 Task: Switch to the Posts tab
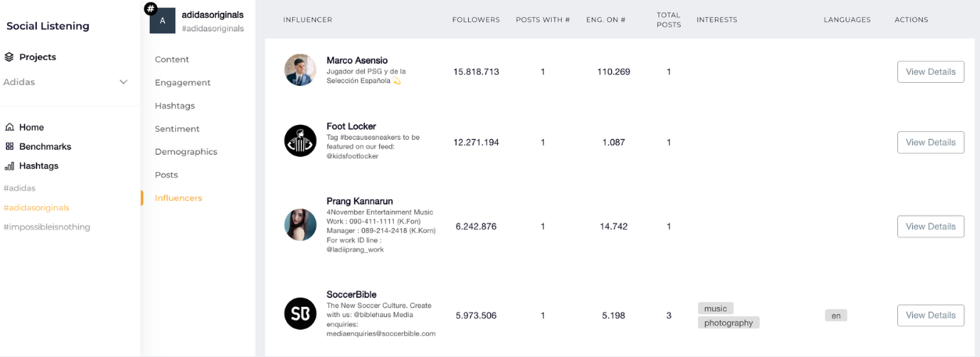[166, 175]
